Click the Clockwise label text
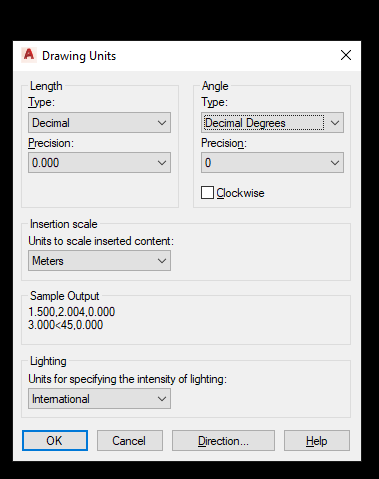This screenshot has width=379, height=479. [x=240, y=193]
